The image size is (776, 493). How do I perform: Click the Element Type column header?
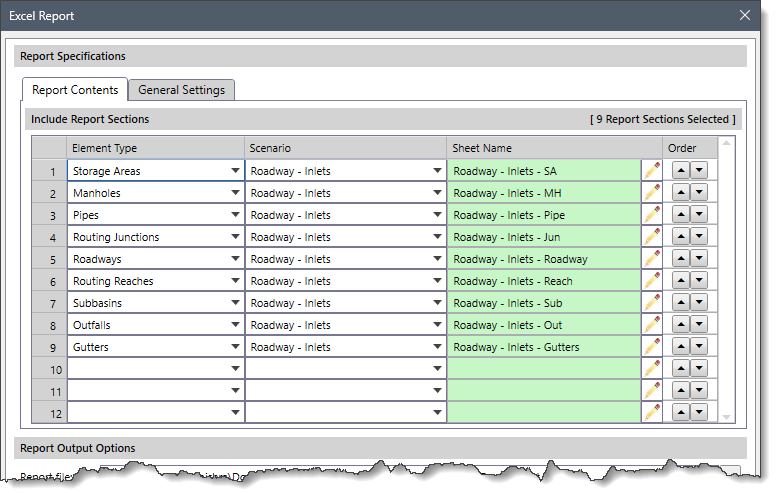pyautogui.click(x=155, y=148)
